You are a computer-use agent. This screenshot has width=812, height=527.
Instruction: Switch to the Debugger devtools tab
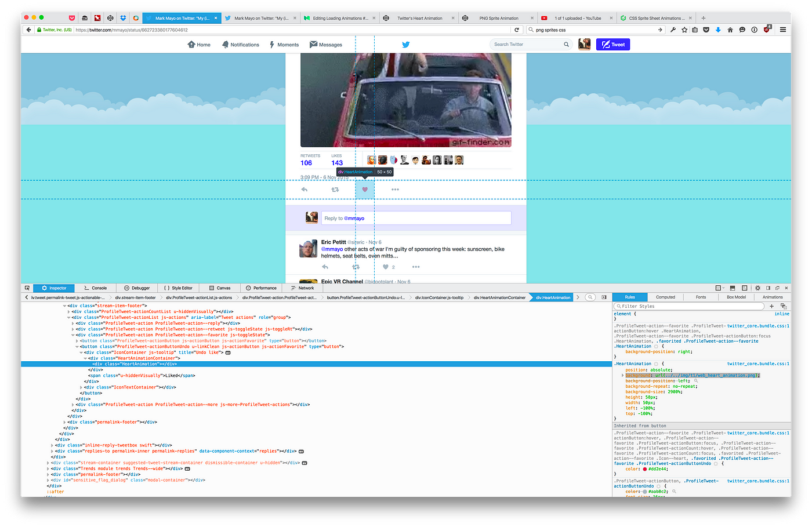tap(136, 288)
